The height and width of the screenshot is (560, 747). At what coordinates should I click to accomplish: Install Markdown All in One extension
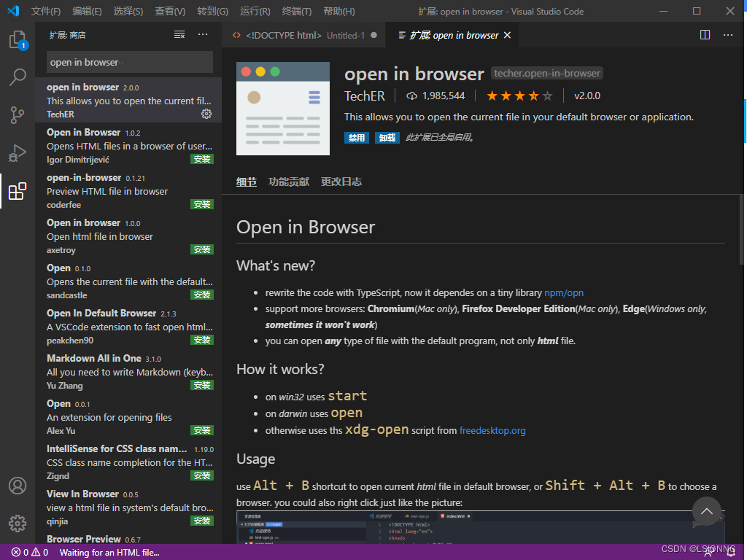click(202, 385)
